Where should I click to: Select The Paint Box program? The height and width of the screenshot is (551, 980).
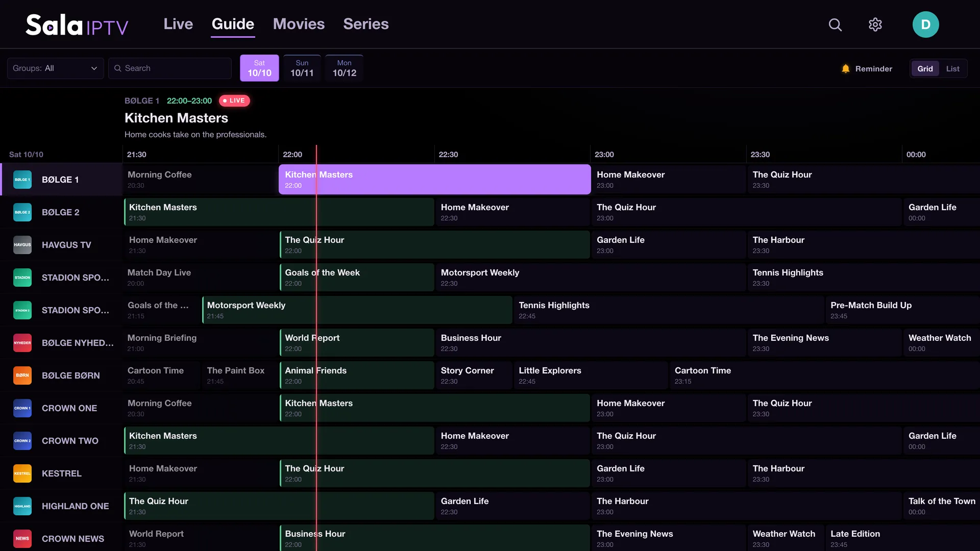[x=240, y=375]
